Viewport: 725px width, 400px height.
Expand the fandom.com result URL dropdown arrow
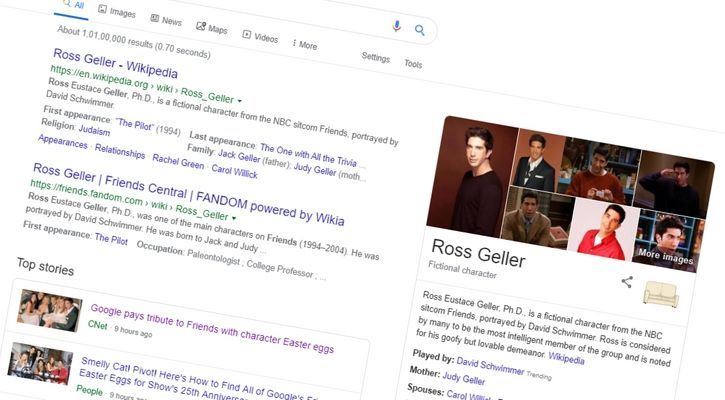point(234,218)
